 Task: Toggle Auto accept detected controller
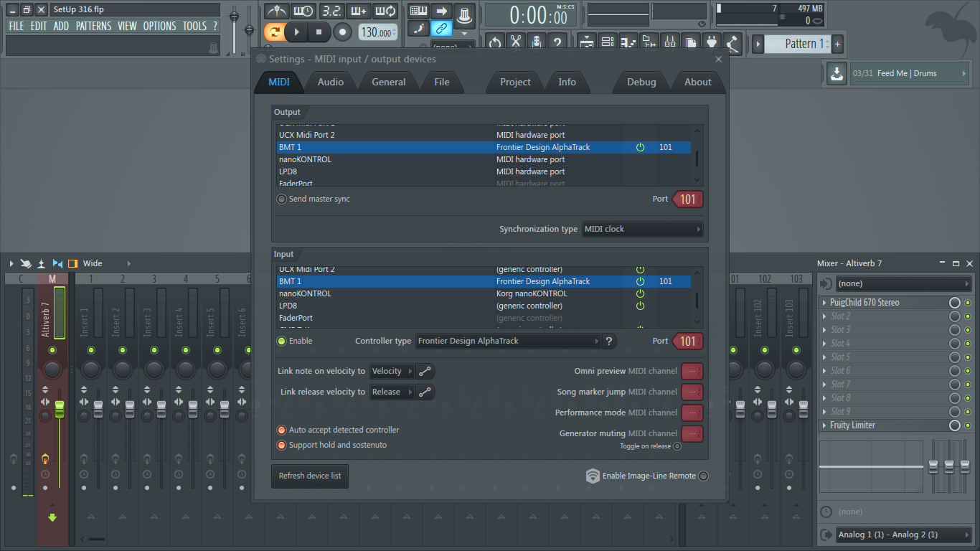[282, 430]
